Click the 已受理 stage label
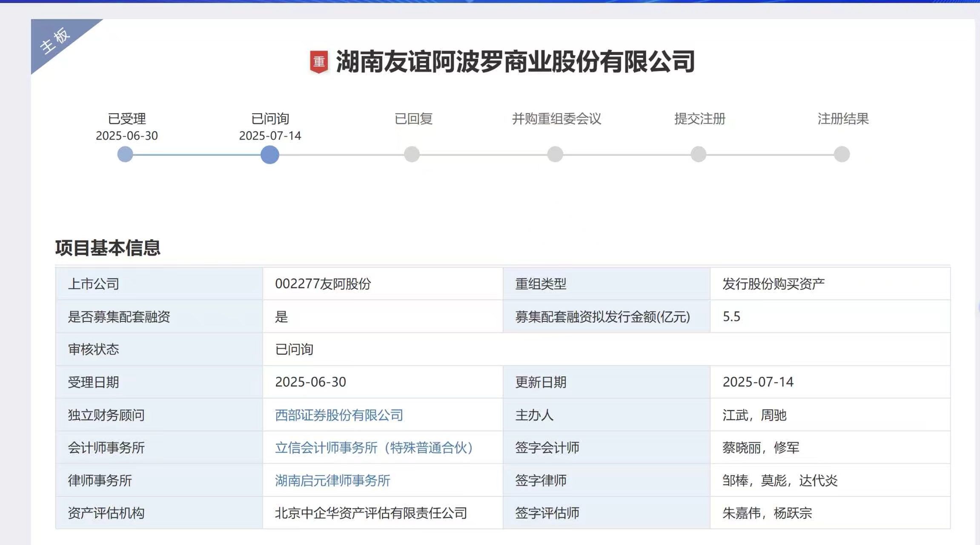This screenshot has width=980, height=545. (x=127, y=119)
